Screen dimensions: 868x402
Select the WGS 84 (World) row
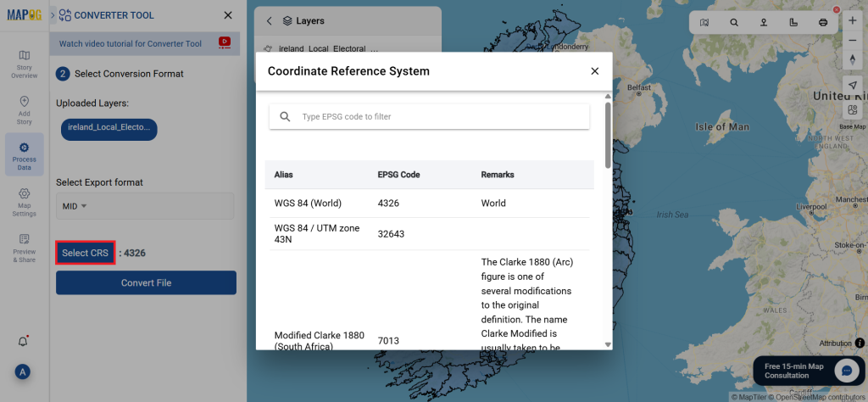430,204
